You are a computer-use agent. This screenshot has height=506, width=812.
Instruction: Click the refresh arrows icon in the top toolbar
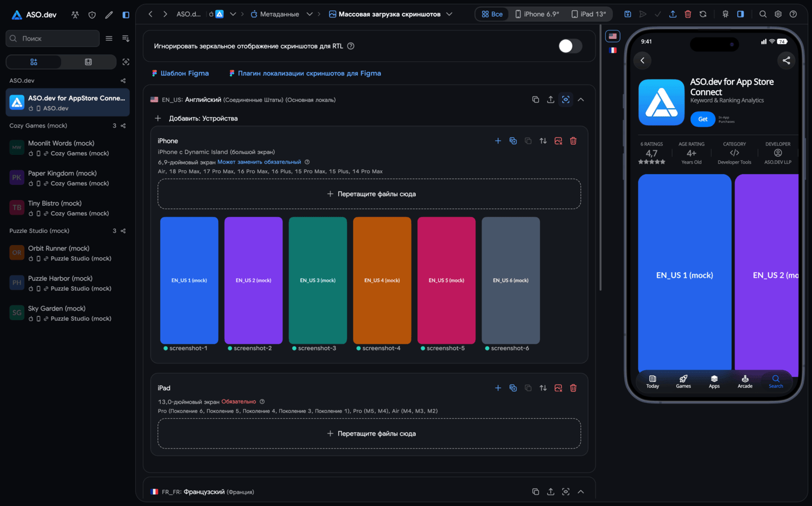pos(703,14)
